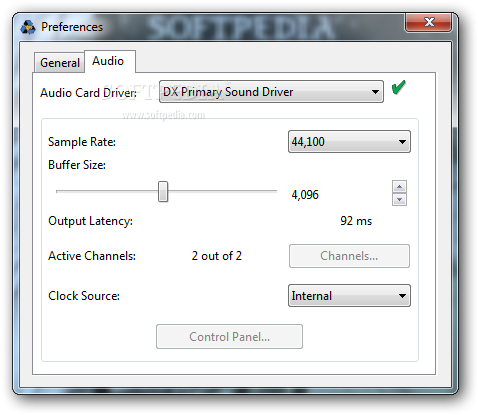This screenshot has width=479, height=415.
Task: Click the '2 out of 2' channels text
Action: (217, 256)
